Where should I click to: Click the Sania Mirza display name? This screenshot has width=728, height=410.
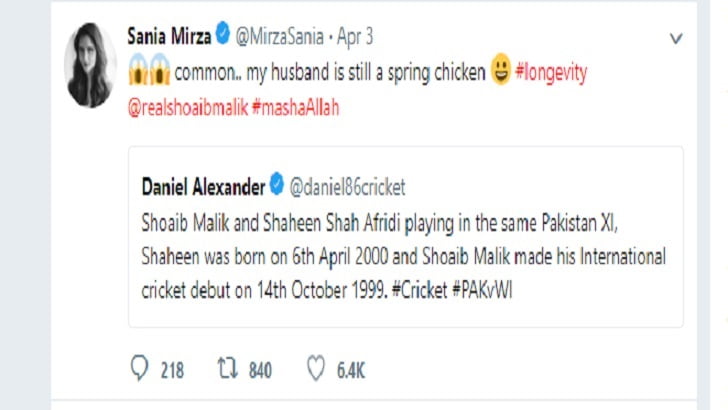point(168,38)
